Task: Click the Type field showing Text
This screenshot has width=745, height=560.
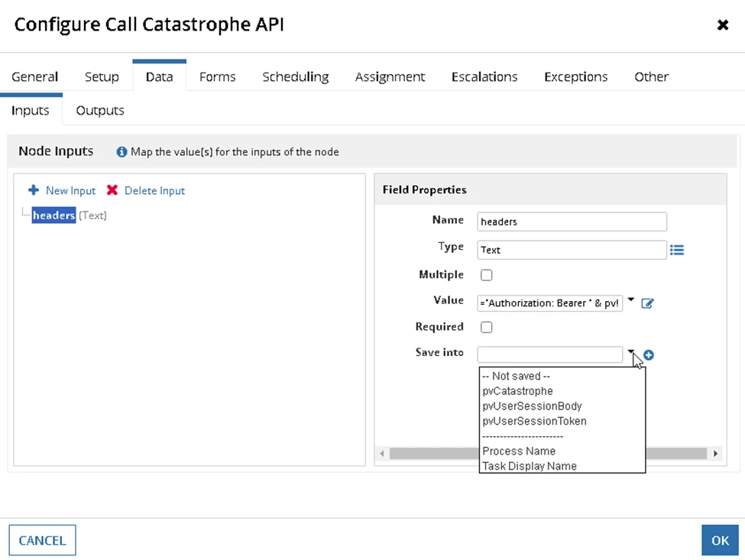Action: [572, 250]
